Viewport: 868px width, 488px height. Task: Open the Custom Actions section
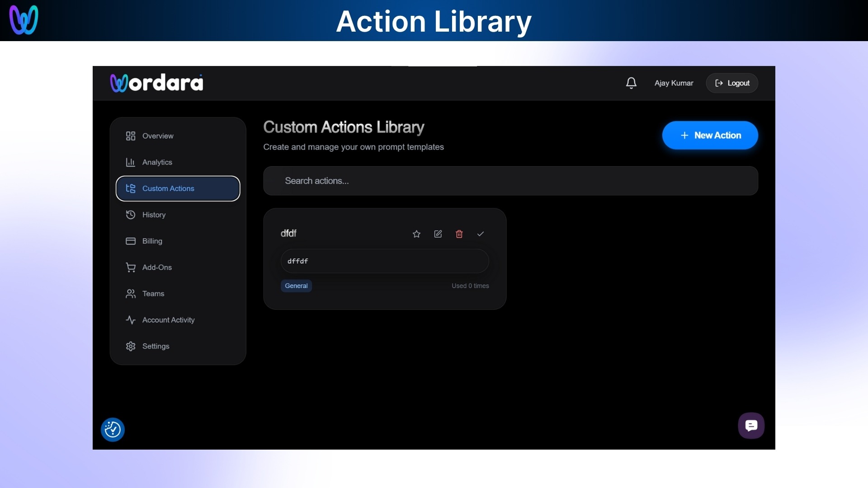[168, 188]
